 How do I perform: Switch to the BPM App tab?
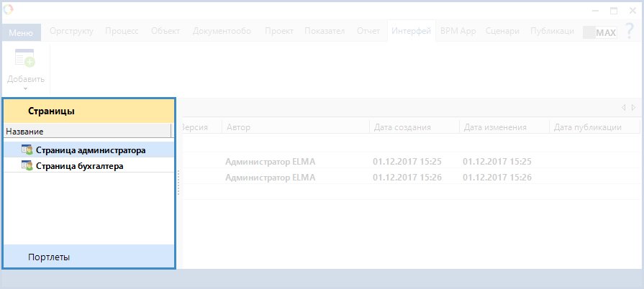pyautogui.click(x=458, y=31)
